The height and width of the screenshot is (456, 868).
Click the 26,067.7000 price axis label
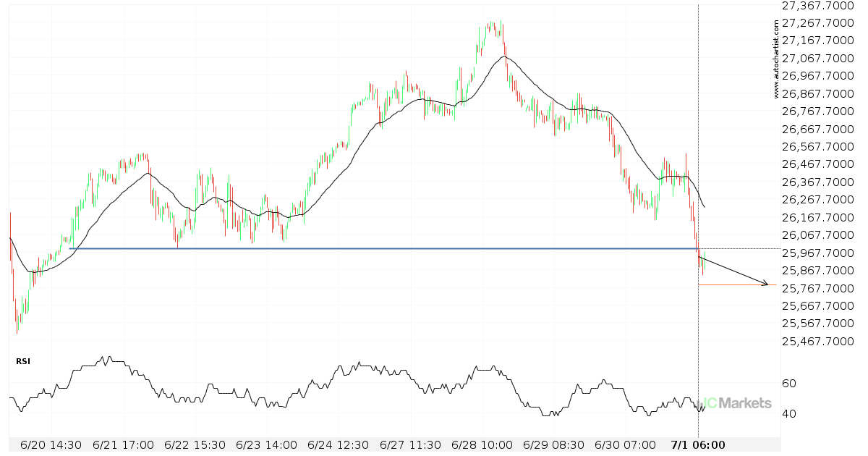(820, 235)
